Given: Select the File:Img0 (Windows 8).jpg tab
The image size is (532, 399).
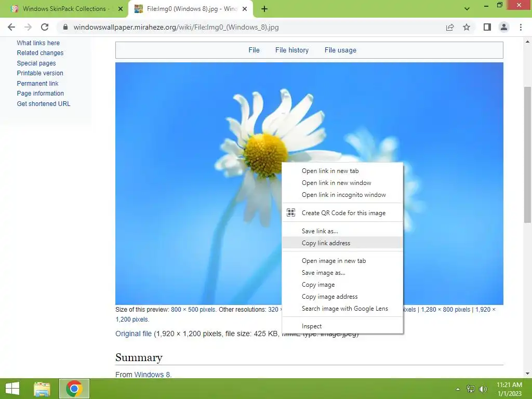Looking at the screenshot, I should (191, 9).
